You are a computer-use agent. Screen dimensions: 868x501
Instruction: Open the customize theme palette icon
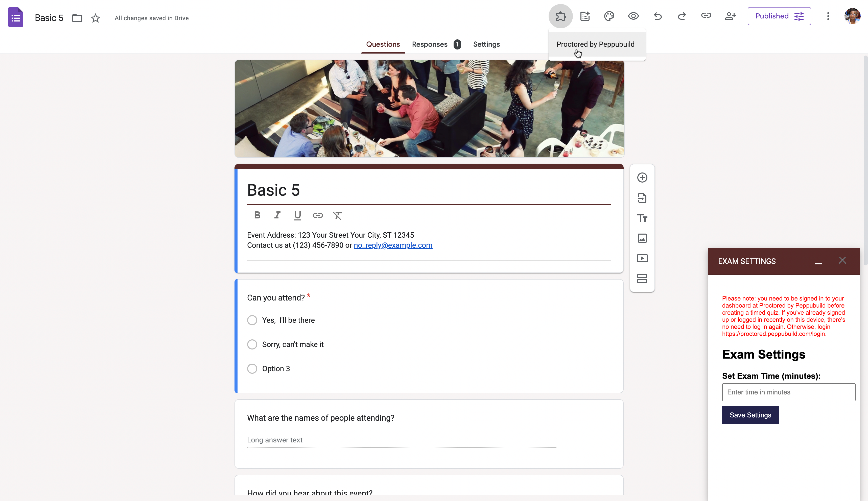(609, 16)
